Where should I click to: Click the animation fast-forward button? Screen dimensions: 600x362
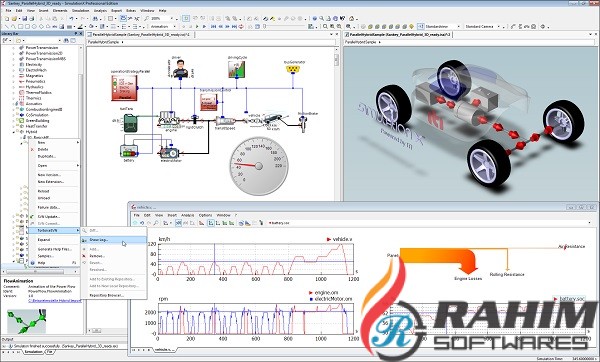(228, 26)
